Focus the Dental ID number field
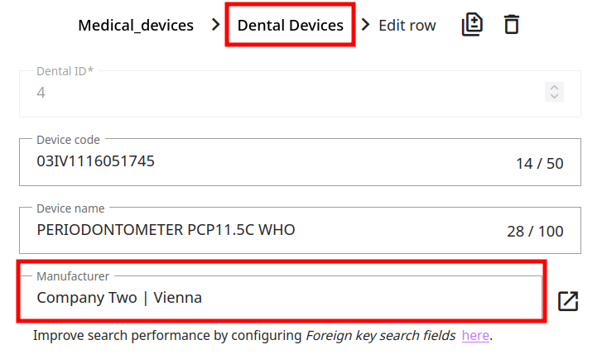602x364 pixels. coord(282,93)
